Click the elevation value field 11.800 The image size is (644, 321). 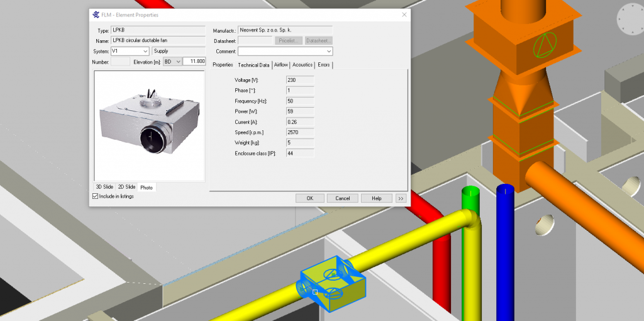pyautogui.click(x=194, y=62)
